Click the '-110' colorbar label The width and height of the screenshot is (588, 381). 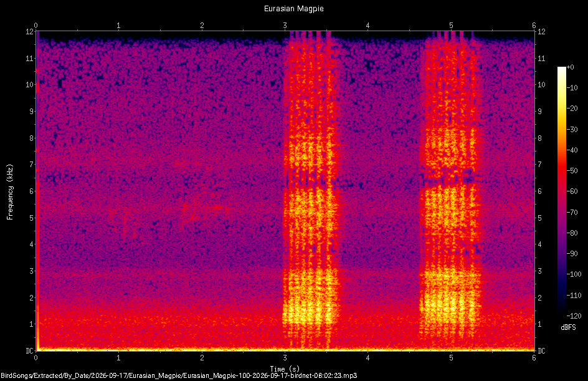(574, 296)
